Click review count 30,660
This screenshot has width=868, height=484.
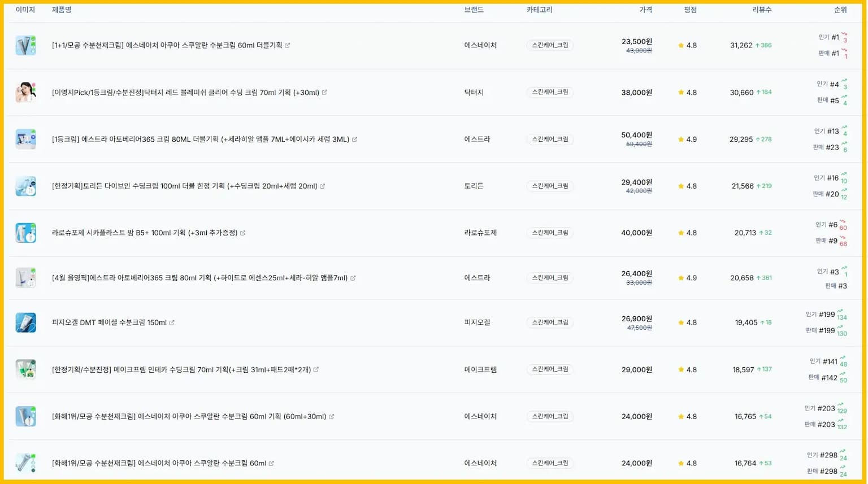coord(741,92)
